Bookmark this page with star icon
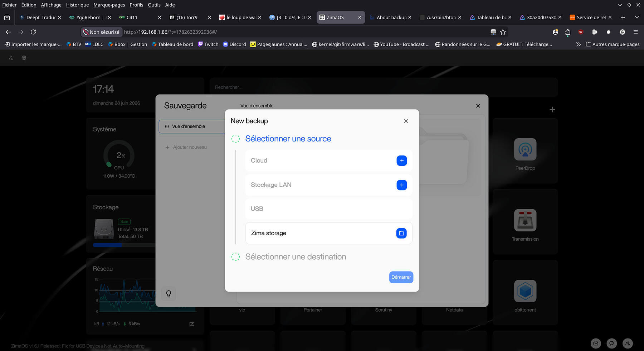 (x=503, y=32)
